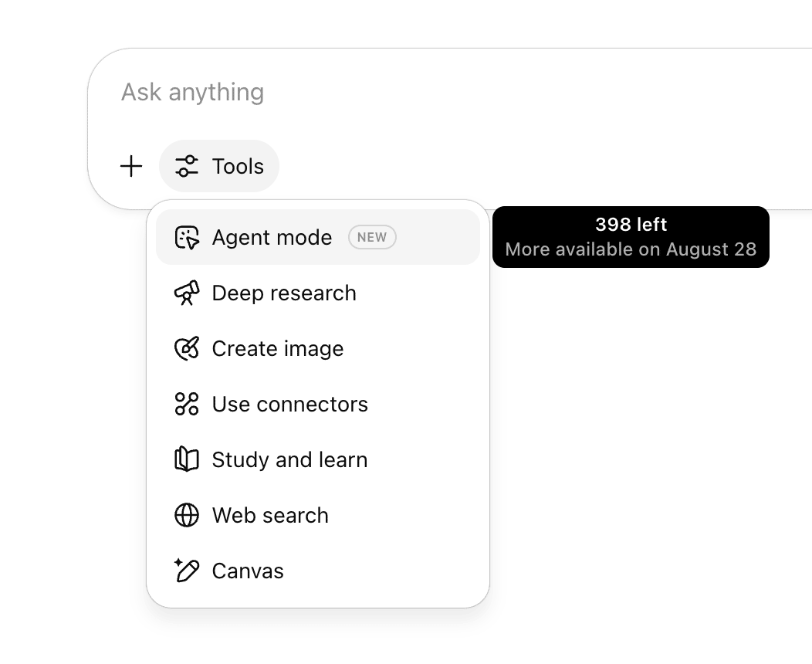
Task: Click the Agent mode cursor icon
Action: tap(187, 238)
